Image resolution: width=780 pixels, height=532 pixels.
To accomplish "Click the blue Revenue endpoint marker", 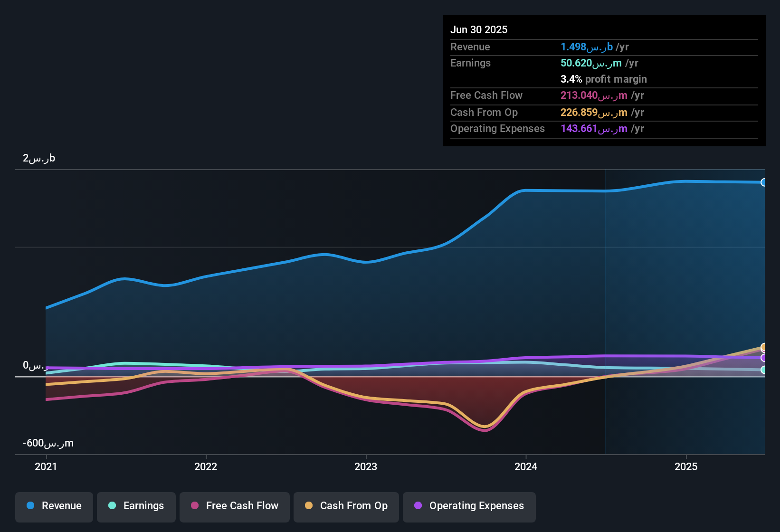I will point(764,182).
